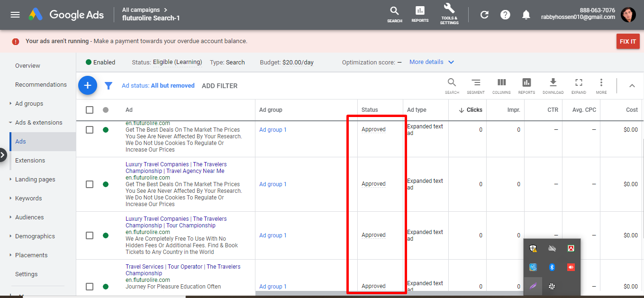Open the Bluetooth icon in system tray

[552, 267]
